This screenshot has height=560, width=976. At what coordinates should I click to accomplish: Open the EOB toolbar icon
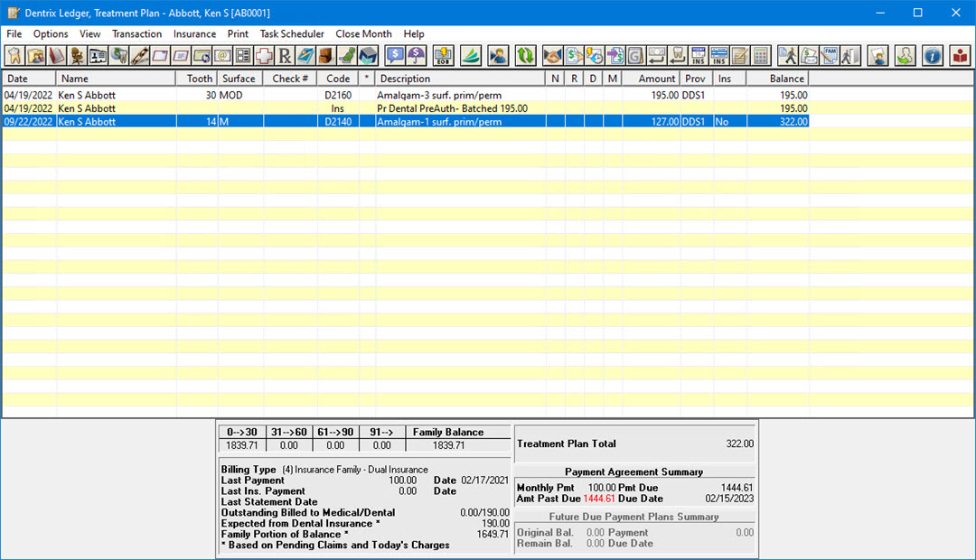point(443,56)
